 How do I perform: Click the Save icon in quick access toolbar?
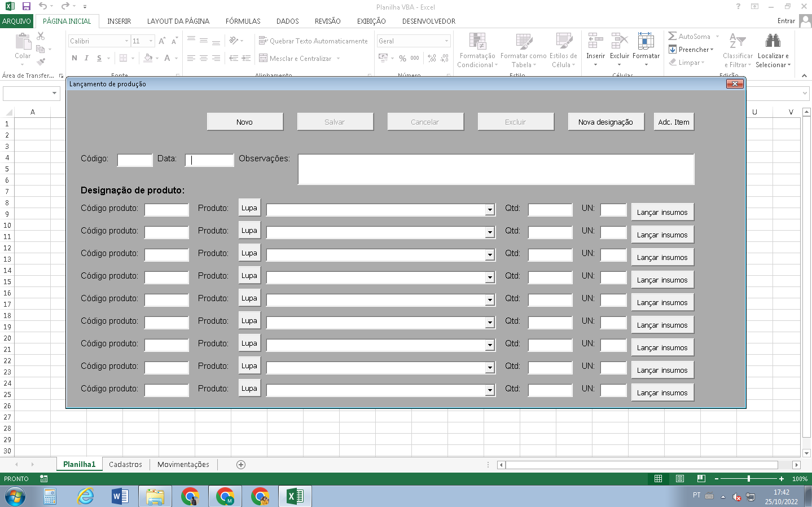point(26,7)
